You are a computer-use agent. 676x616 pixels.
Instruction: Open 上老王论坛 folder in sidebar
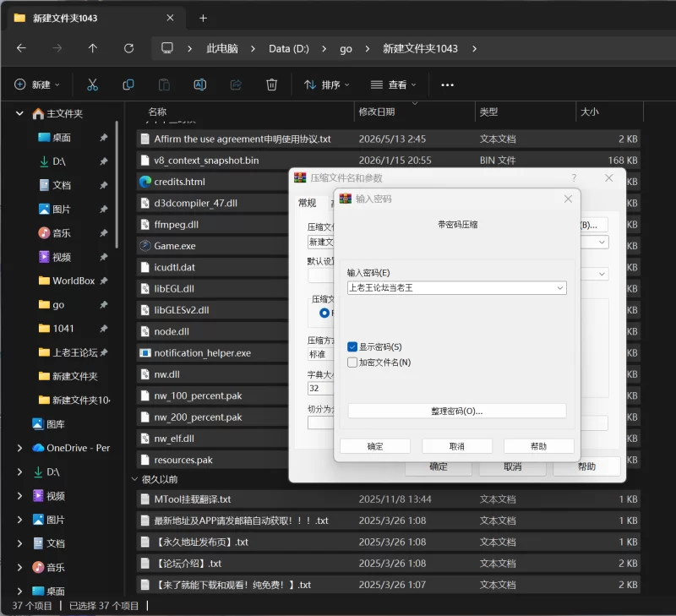(x=68, y=352)
